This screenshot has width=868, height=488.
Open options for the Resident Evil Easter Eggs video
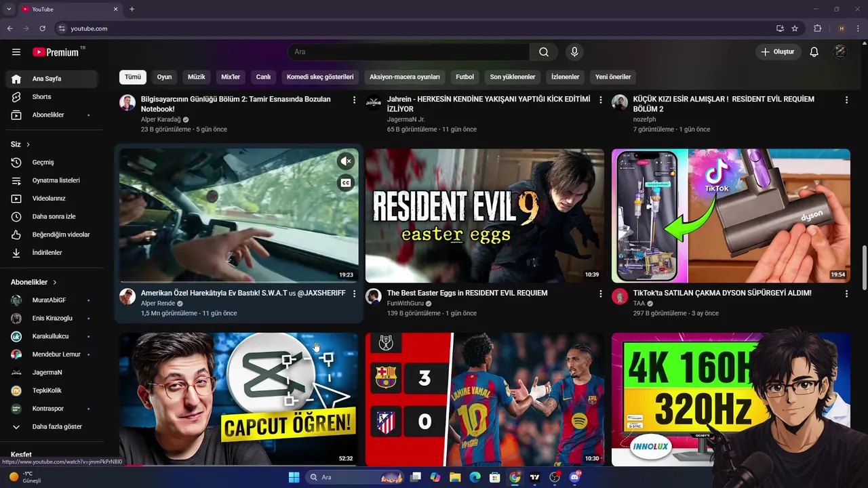coord(600,293)
